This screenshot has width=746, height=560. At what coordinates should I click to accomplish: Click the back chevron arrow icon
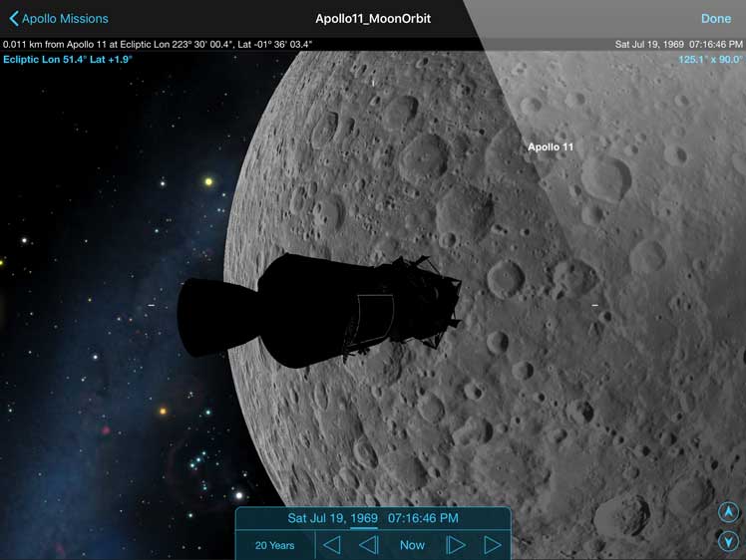click(14, 19)
